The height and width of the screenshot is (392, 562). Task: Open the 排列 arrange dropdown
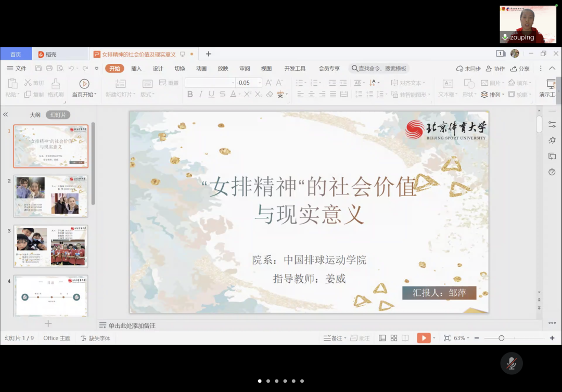(x=492, y=95)
